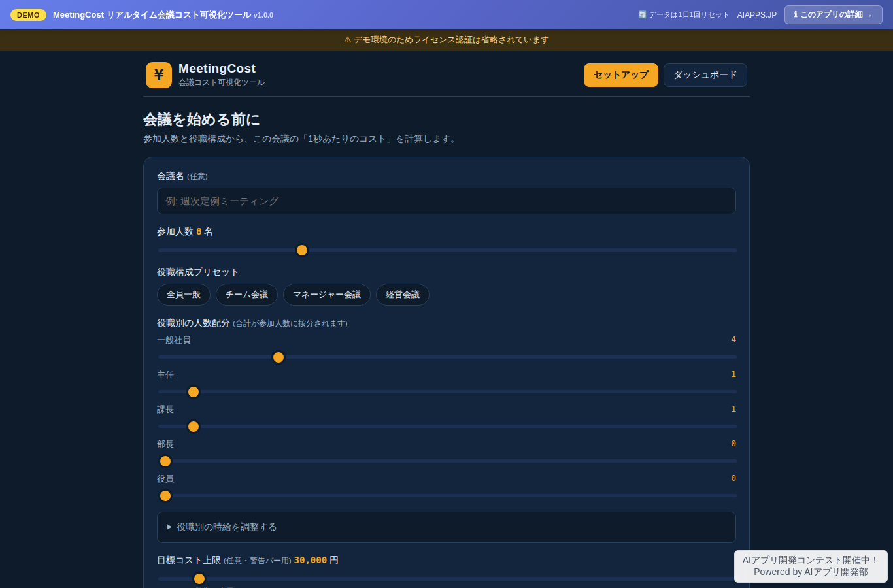Select the 全員一般 preset
893x588 pixels.
pyautogui.click(x=184, y=295)
